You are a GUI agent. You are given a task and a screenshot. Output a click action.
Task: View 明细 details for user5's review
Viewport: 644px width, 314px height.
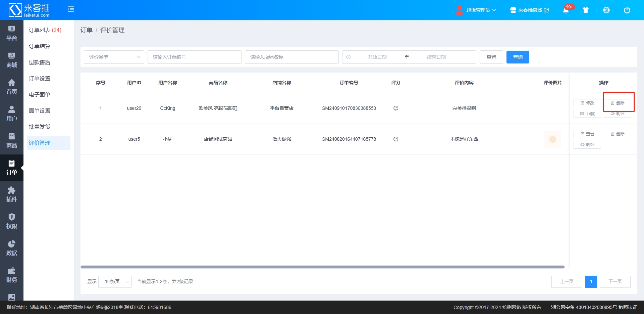pos(587,145)
